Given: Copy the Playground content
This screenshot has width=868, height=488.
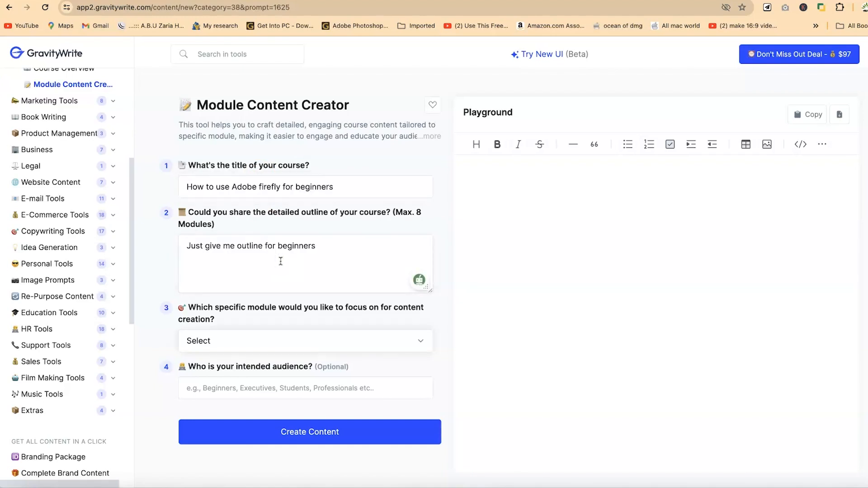Looking at the screenshot, I should pos(807,114).
